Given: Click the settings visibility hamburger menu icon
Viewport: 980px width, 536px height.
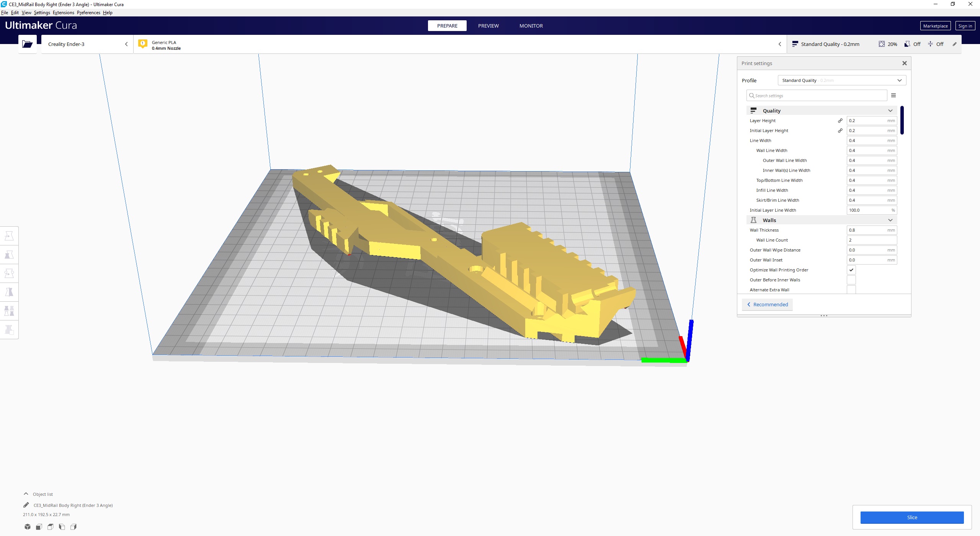Looking at the screenshot, I should tap(893, 95).
